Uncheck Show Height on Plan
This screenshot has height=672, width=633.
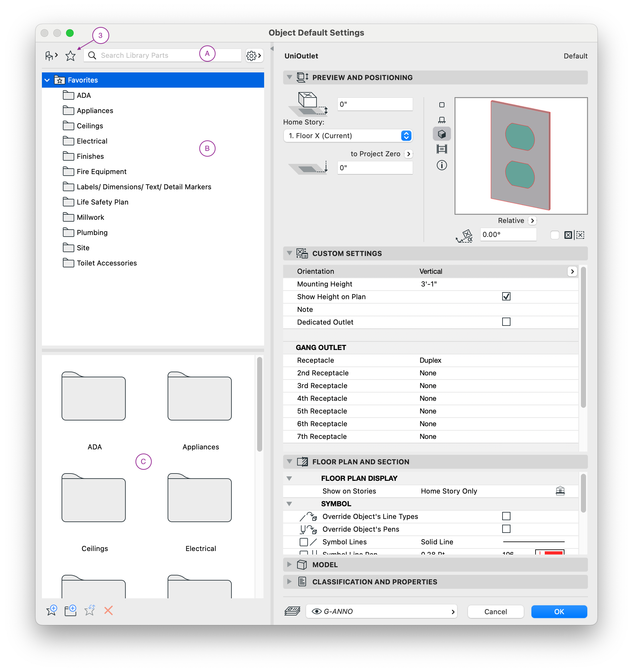(x=506, y=296)
